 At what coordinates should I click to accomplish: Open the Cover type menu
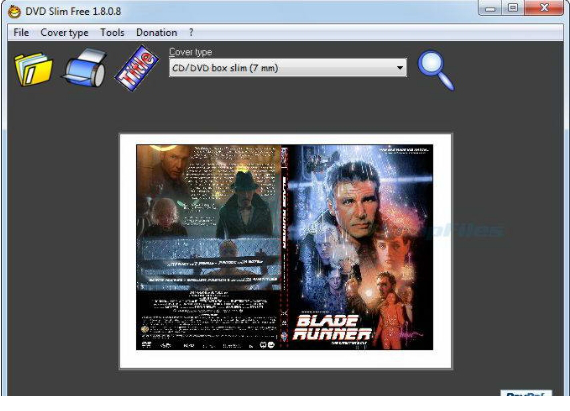pos(64,33)
